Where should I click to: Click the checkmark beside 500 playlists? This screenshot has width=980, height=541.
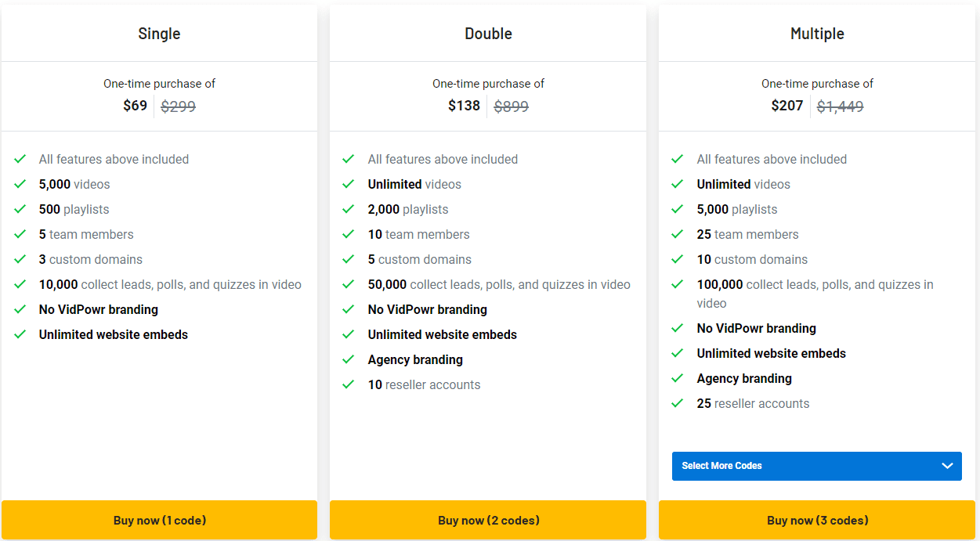(20, 209)
